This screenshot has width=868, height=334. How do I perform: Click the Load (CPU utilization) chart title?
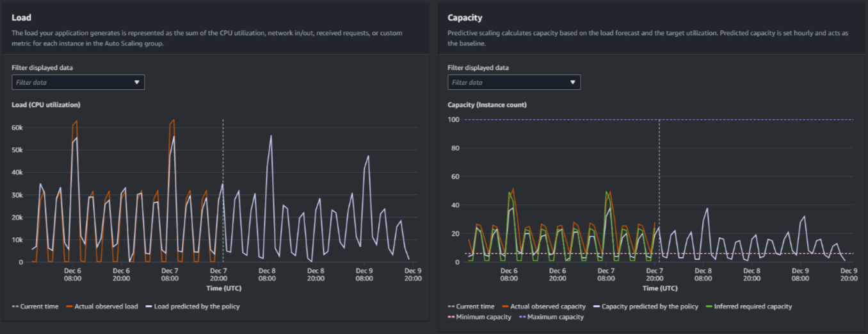tap(46, 104)
